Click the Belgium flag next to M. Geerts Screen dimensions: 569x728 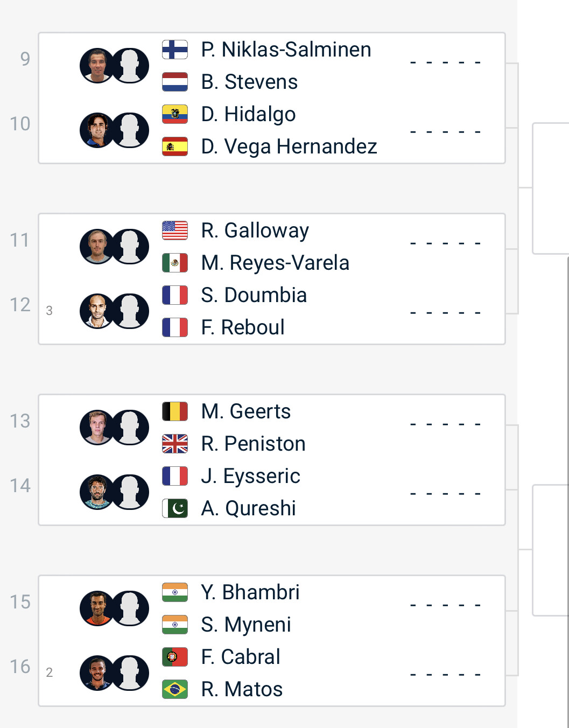click(x=175, y=411)
